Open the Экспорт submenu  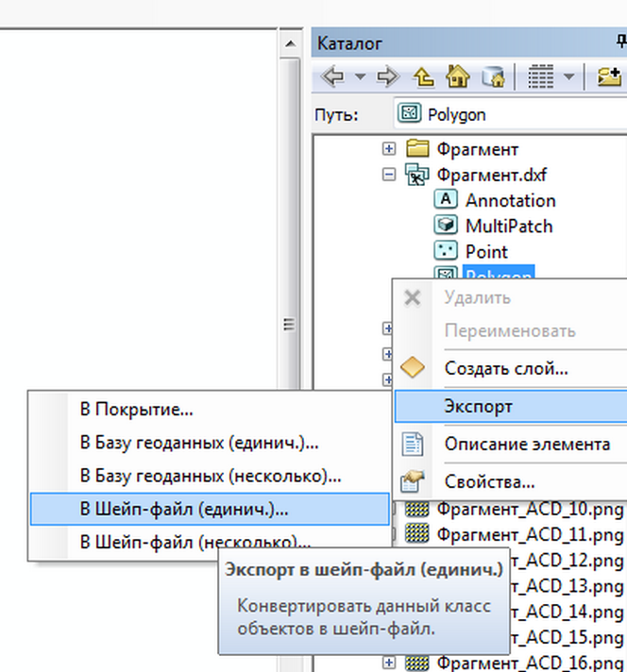[511, 406]
